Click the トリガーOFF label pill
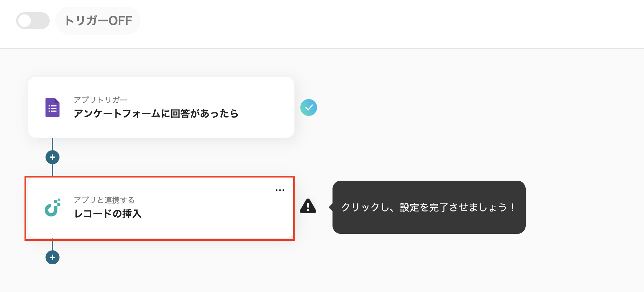This screenshot has width=644, height=292. click(98, 21)
